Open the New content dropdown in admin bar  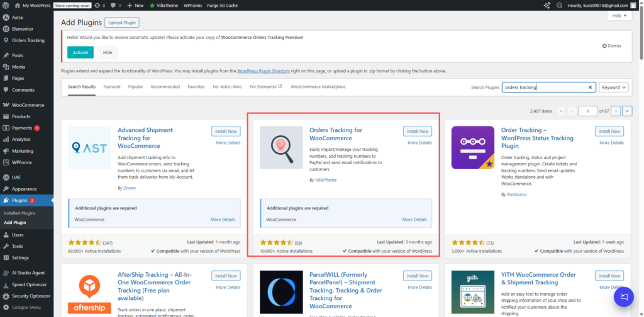pyautogui.click(x=136, y=5)
